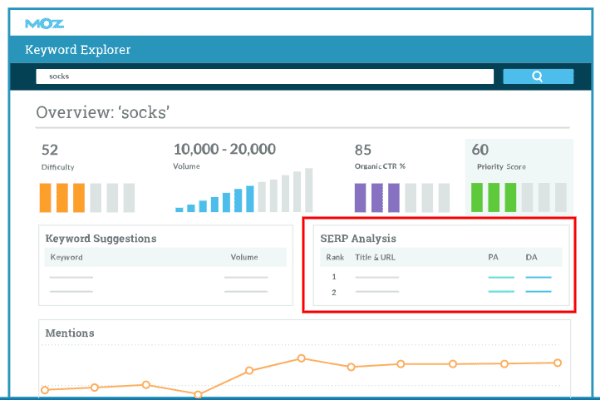Click the Organic CTR value 85

click(363, 150)
